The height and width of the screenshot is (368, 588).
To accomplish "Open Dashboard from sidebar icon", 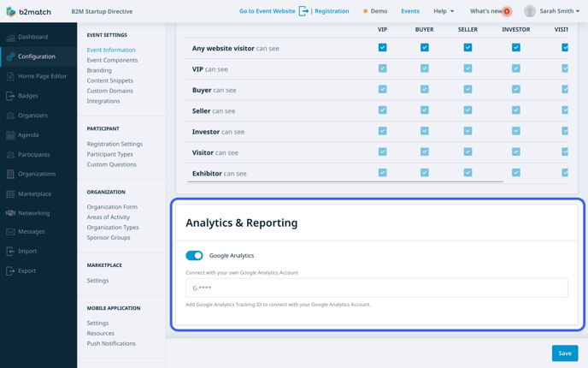I will [10, 38].
